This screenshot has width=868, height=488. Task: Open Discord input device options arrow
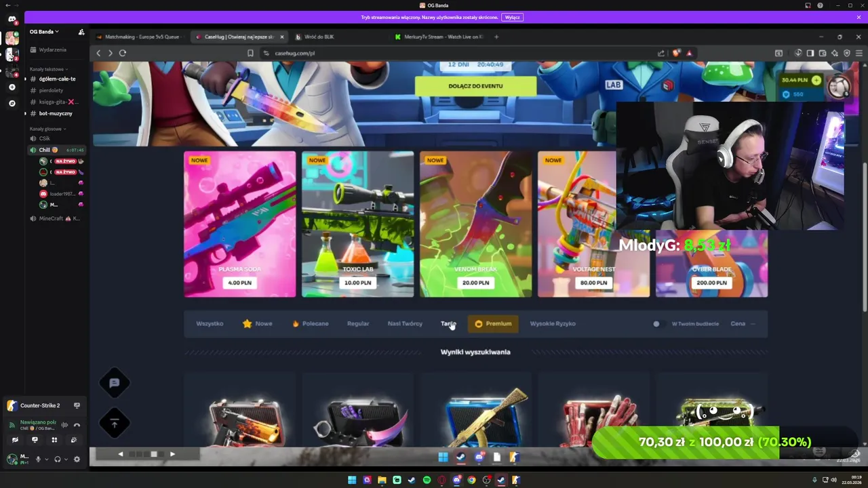click(x=46, y=459)
